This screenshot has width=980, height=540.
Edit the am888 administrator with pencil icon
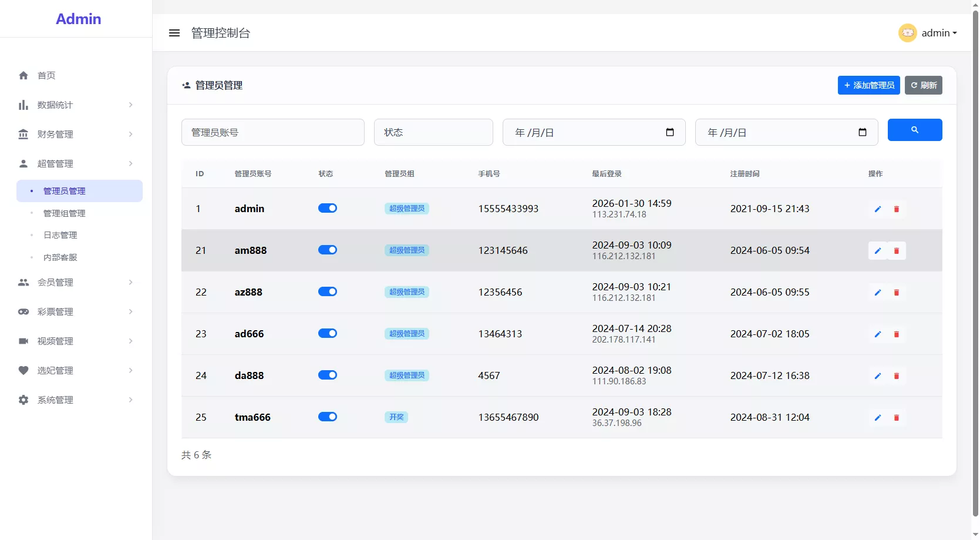tap(877, 251)
